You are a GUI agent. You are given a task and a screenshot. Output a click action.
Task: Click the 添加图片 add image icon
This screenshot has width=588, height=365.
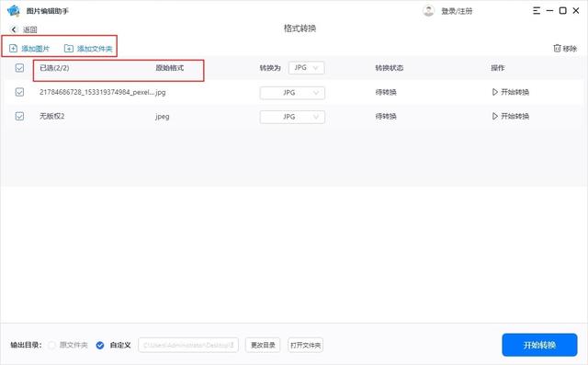pos(13,49)
